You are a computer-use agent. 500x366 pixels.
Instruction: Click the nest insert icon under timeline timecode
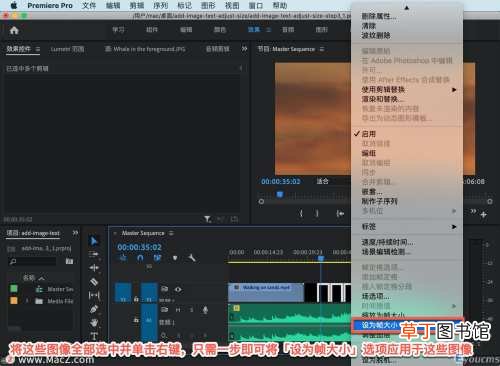click(123, 258)
